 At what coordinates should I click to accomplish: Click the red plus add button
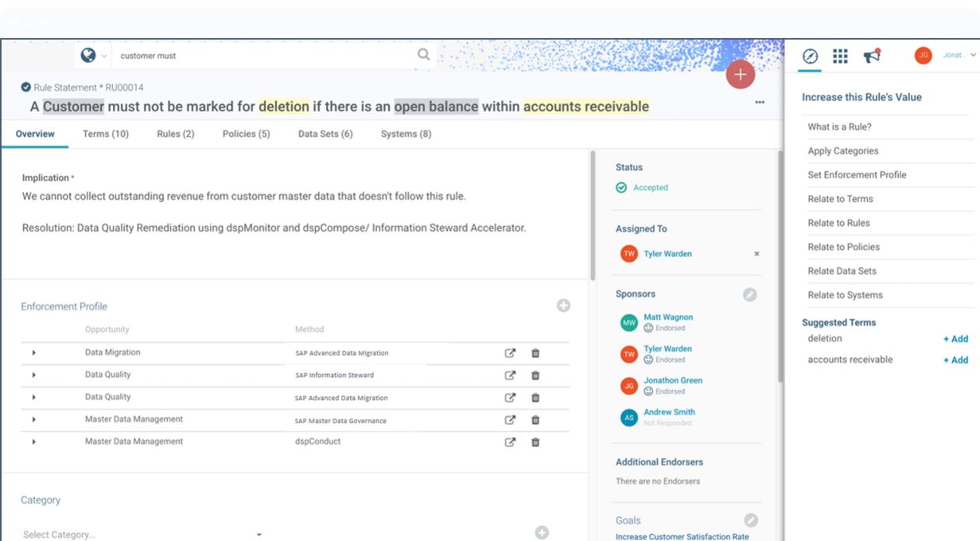tap(740, 75)
